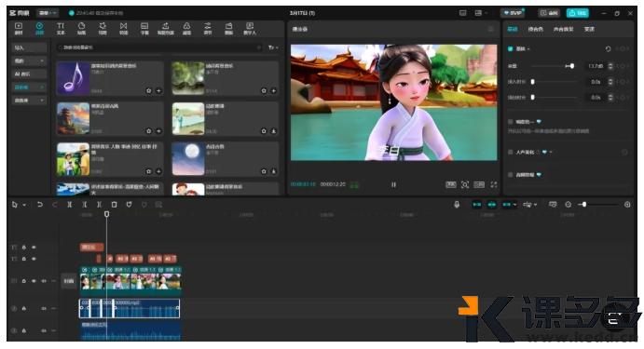Collapse the highlighted music library category
This screenshot has height=349, width=644.
coord(29,87)
